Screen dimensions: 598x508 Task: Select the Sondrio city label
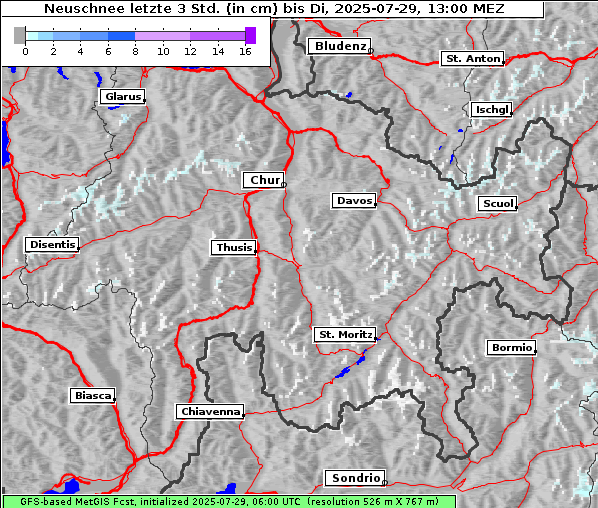[356, 478]
